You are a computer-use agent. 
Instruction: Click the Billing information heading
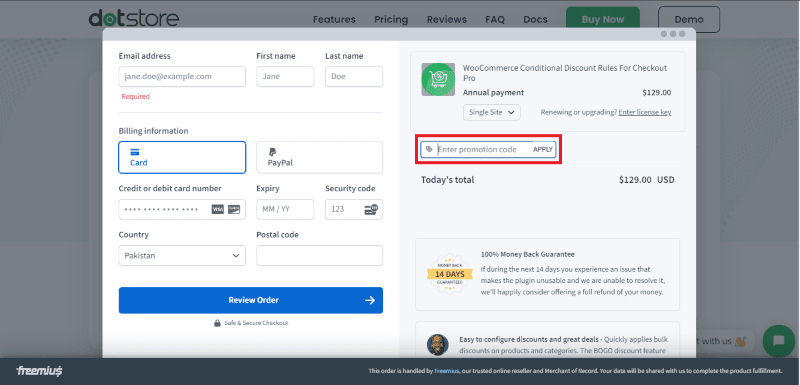[154, 131]
